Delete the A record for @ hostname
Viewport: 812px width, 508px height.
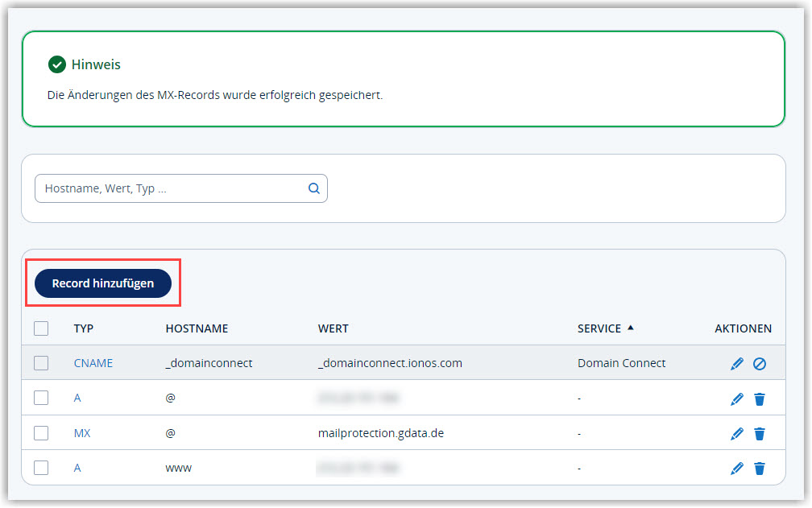759,399
